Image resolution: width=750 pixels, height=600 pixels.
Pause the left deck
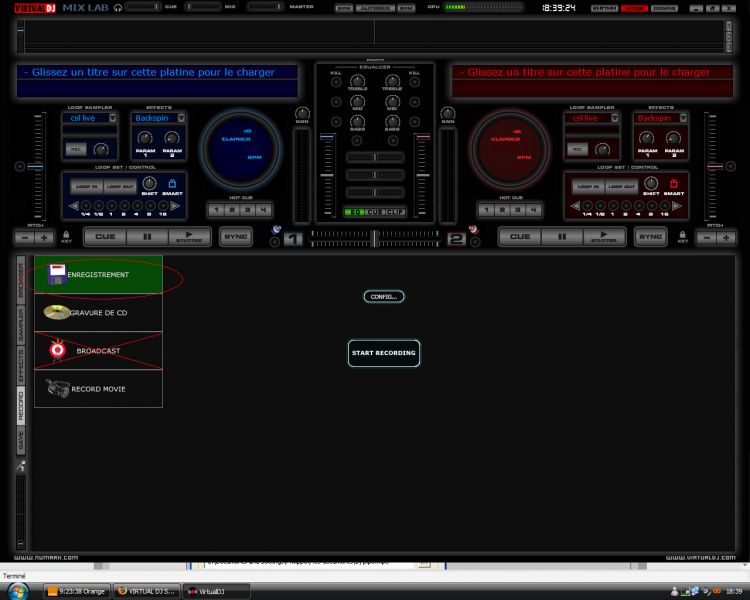(147, 237)
